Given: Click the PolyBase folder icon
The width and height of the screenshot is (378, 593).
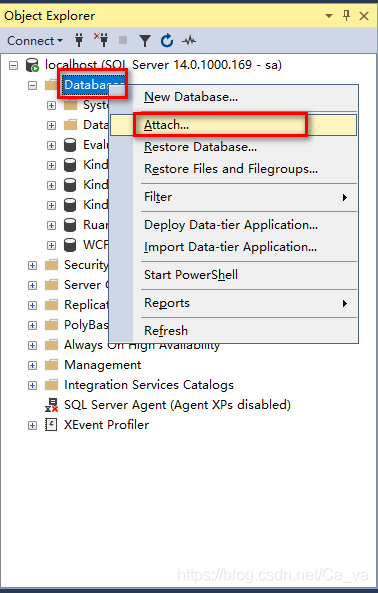Looking at the screenshot, I should [x=51, y=324].
